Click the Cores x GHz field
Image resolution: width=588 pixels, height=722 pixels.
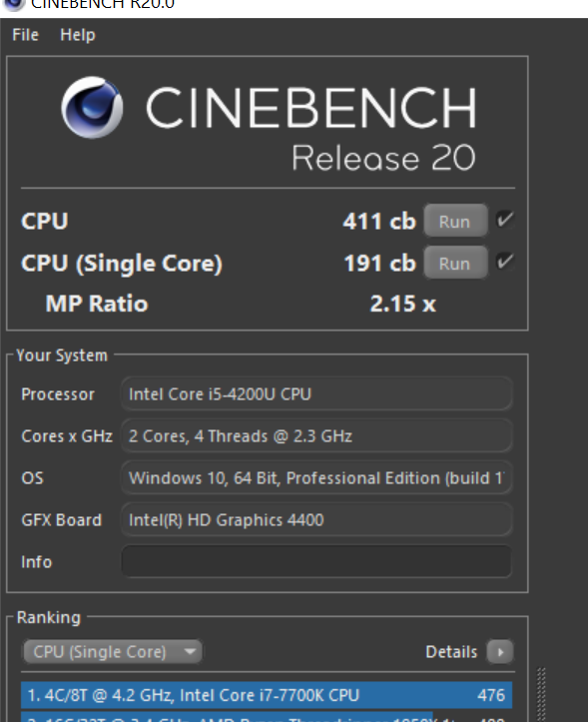(x=316, y=436)
